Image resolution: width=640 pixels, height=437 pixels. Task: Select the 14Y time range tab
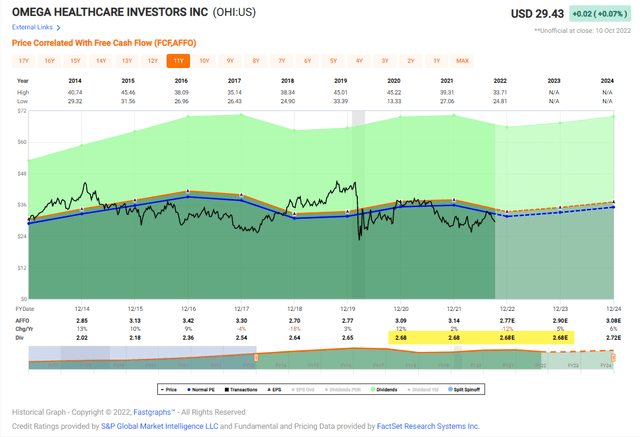pos(101,61)
